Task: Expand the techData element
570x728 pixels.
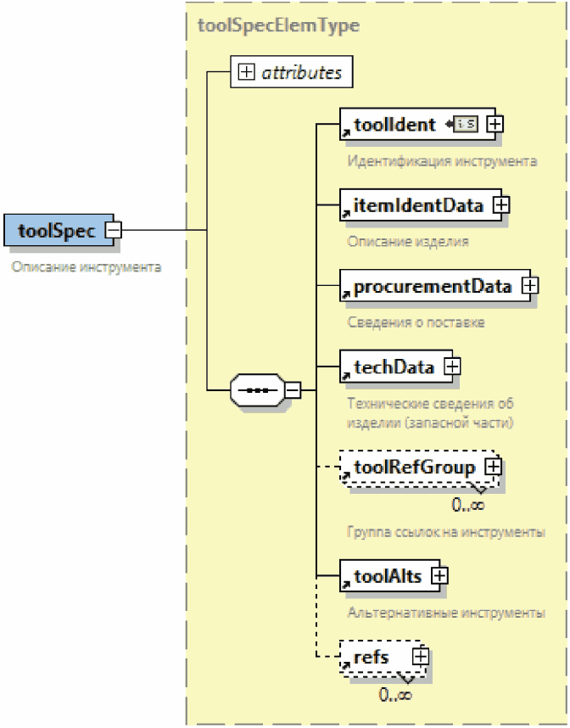Action: pos(452,367)
